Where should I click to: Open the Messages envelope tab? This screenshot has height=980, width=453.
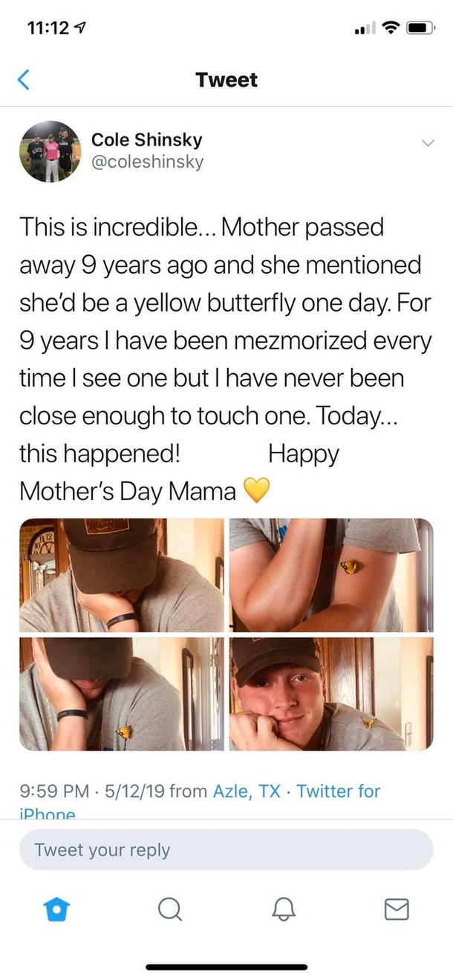(x=397, y=910)
